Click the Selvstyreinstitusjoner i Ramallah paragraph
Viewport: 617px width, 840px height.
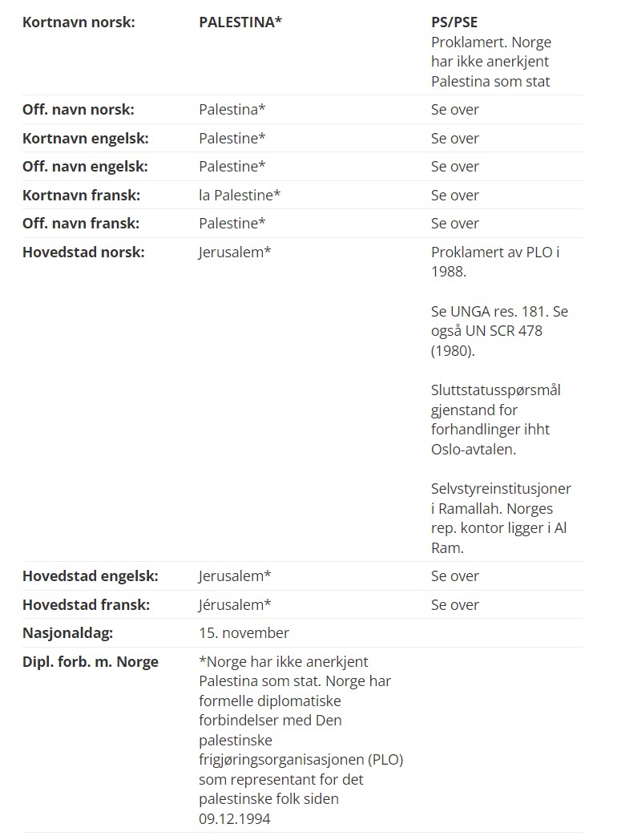point(501,518)
